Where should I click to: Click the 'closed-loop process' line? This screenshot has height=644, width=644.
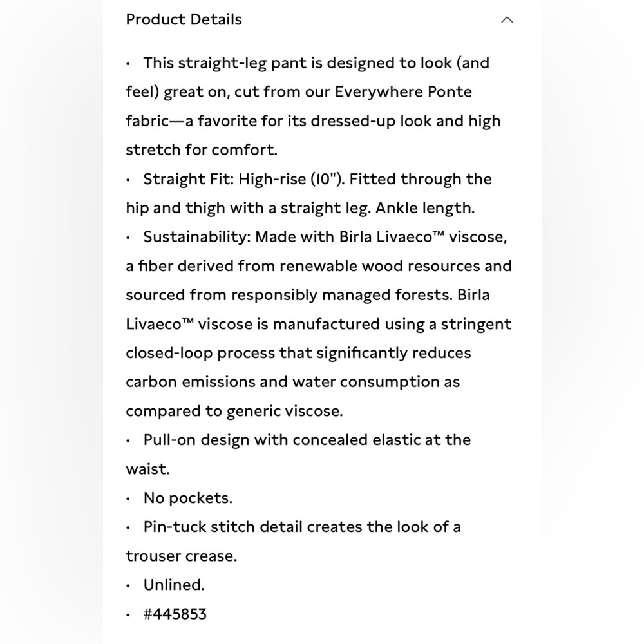(298, 353)
